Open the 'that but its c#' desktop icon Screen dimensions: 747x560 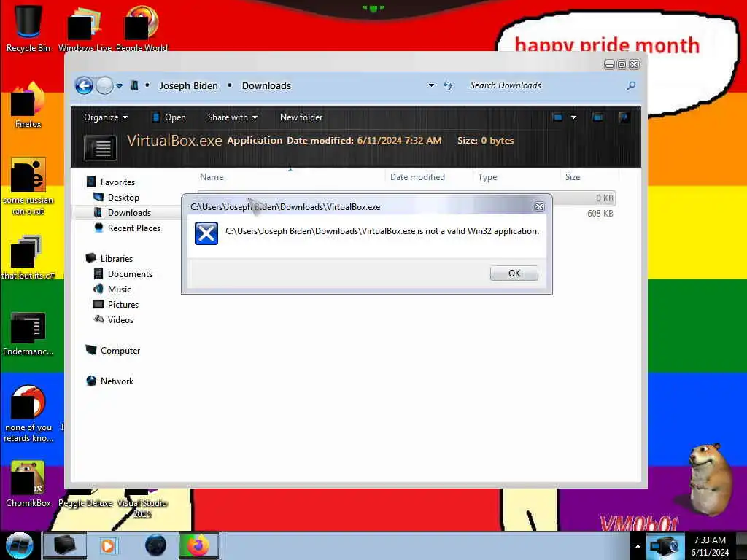28,257
